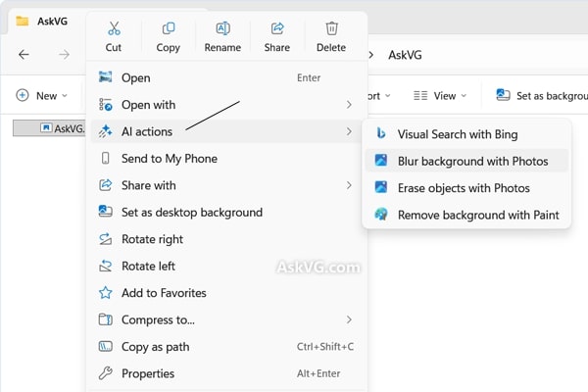Click the Share icon at menu top
Viewport: 588px width, 392px height.
pos(277,28)
